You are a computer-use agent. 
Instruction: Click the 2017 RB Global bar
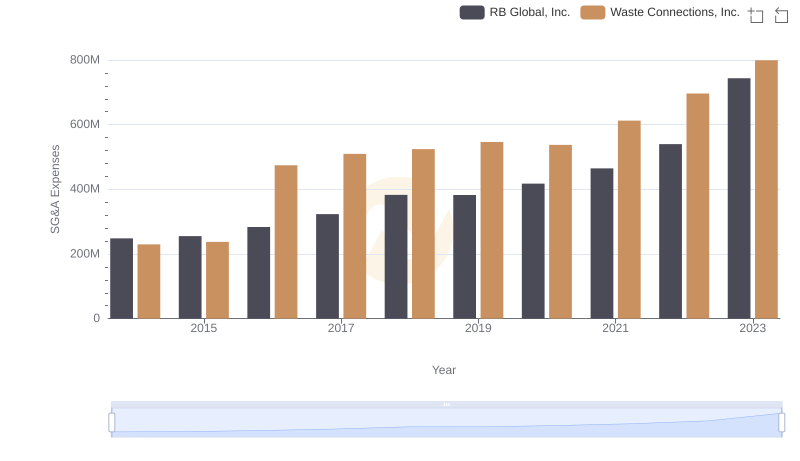(327, 266)
